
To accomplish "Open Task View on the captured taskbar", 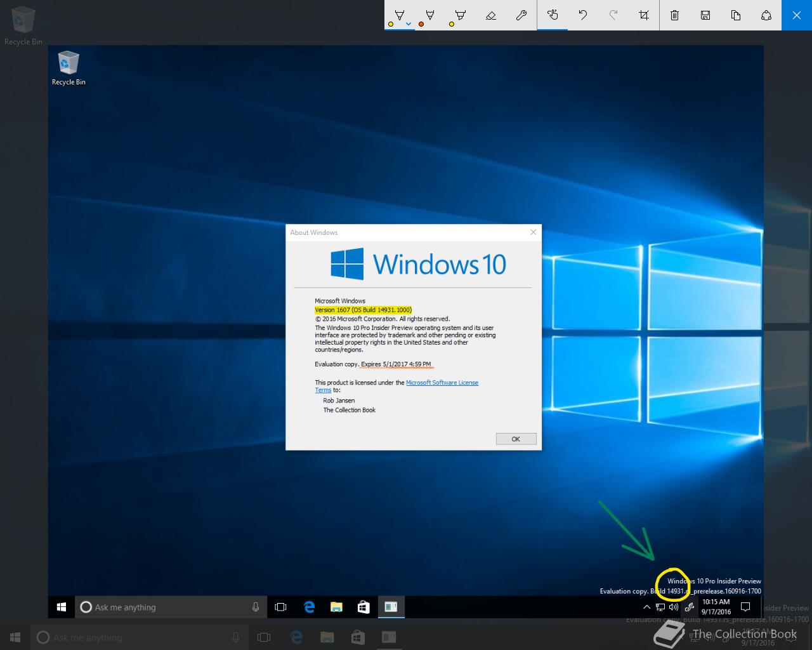I will click(x=280, y=607).
